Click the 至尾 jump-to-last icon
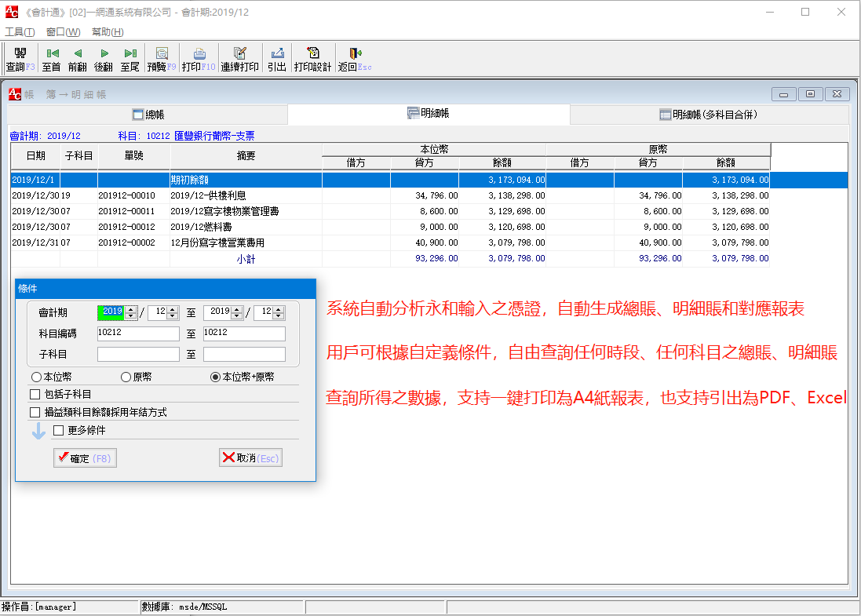The image size is (861, 616). pos(130,57)
